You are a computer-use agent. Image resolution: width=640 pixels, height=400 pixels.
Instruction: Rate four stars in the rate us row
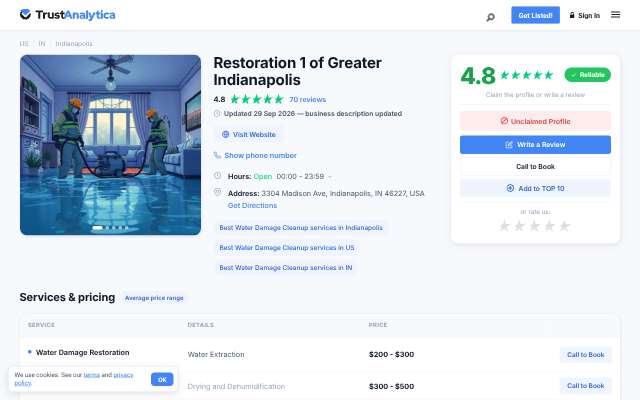tap(550, 226)
